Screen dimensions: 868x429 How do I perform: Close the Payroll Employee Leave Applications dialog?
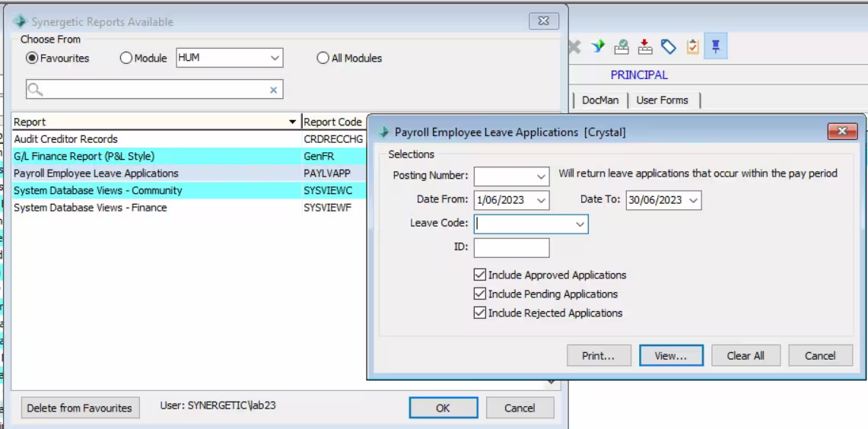coord(843,132)
